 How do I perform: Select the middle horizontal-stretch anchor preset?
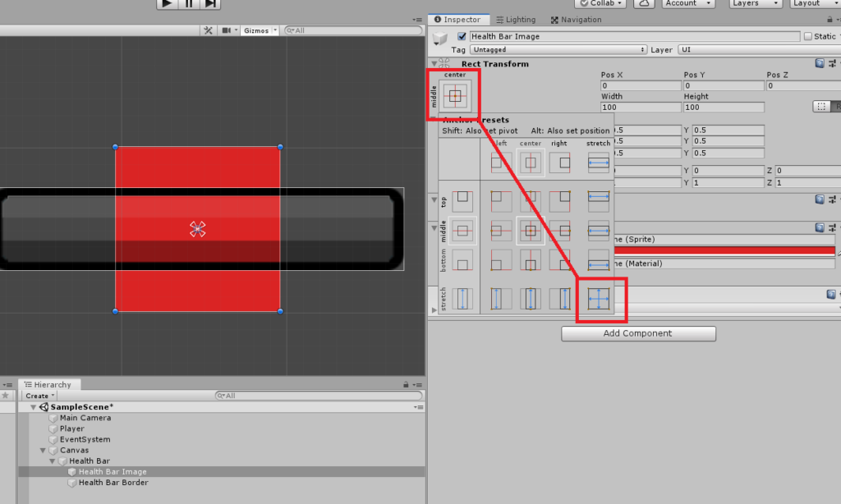(600, 231)
